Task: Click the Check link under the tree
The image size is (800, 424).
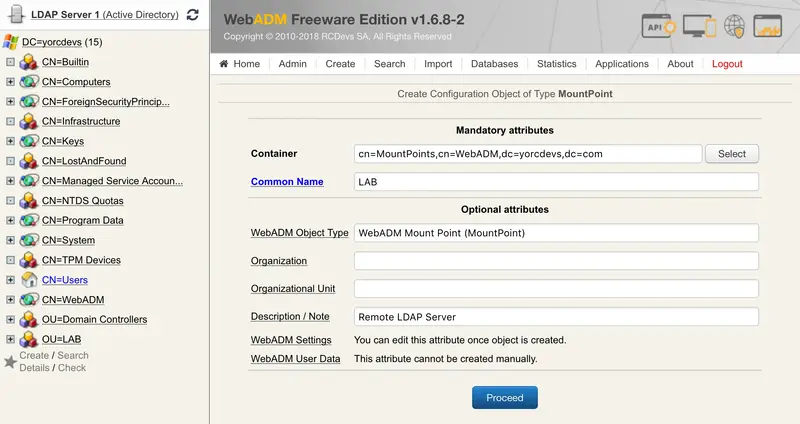Action: click(x=72, y=367)
